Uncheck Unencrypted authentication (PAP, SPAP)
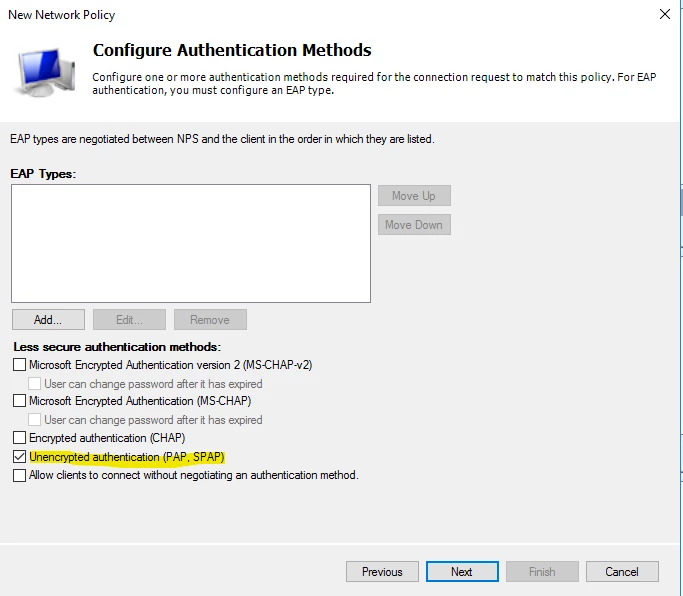The width and height of the screenshot is (683, 596). (x=19, y=457)
